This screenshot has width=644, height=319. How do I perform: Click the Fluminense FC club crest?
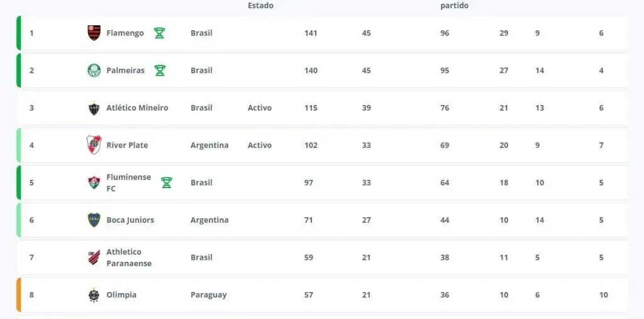94,183
